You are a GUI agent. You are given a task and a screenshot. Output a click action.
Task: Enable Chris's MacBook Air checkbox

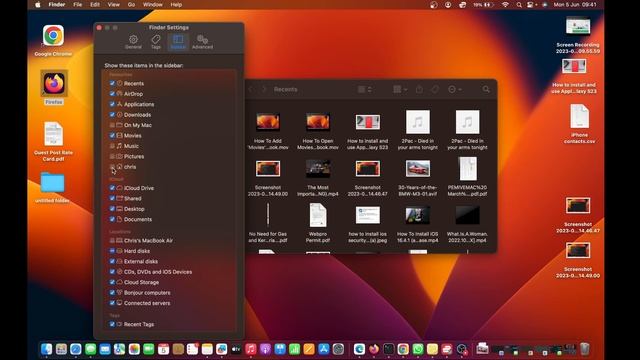coord(112,240)
